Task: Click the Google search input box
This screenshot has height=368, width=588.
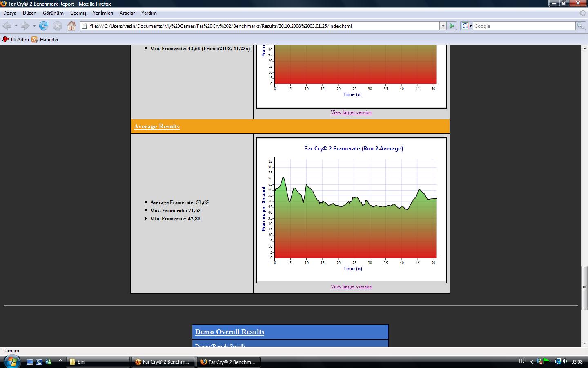Action: tap(524, 26)
